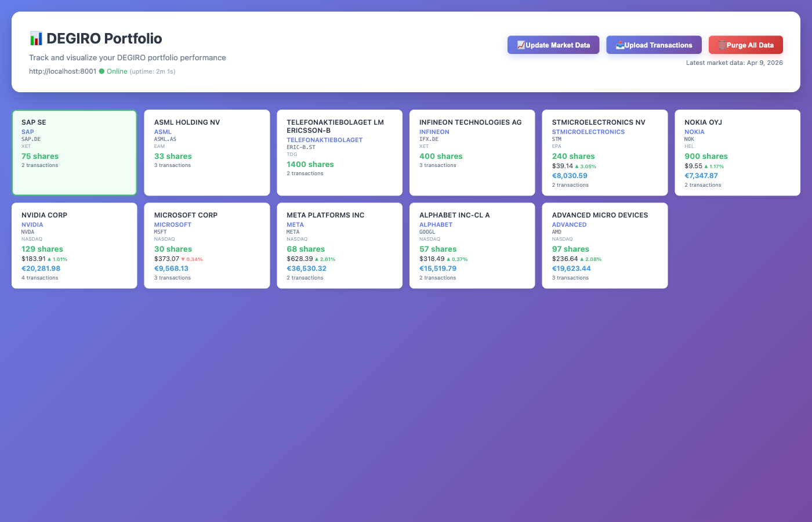
Task: Click the Update Market Data button
Action: (553, 45)
